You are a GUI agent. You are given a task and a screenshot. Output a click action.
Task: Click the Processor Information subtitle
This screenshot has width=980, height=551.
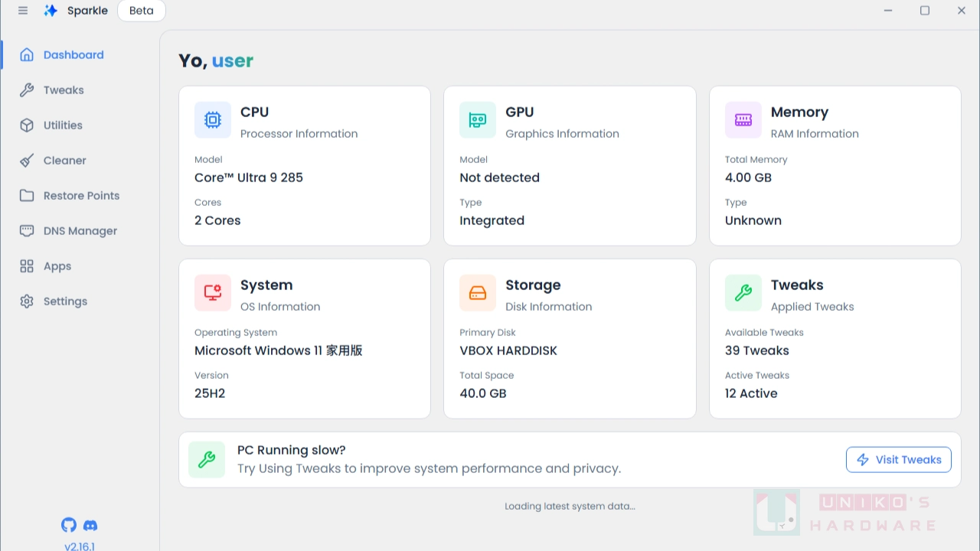(299, 134)
